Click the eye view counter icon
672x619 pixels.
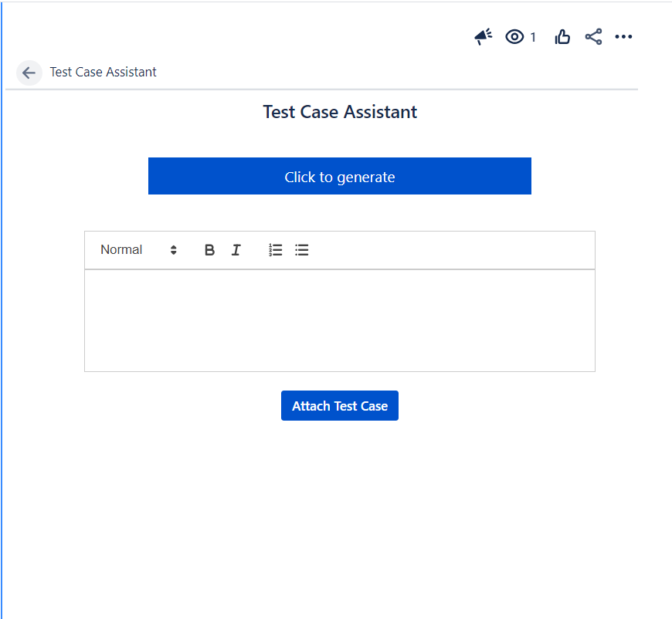point(514,36)
